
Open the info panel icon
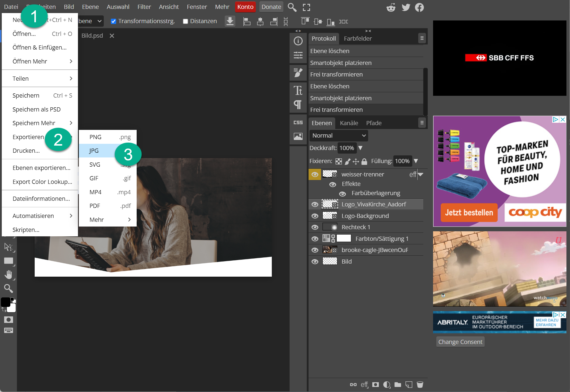(x=298, y=41)
